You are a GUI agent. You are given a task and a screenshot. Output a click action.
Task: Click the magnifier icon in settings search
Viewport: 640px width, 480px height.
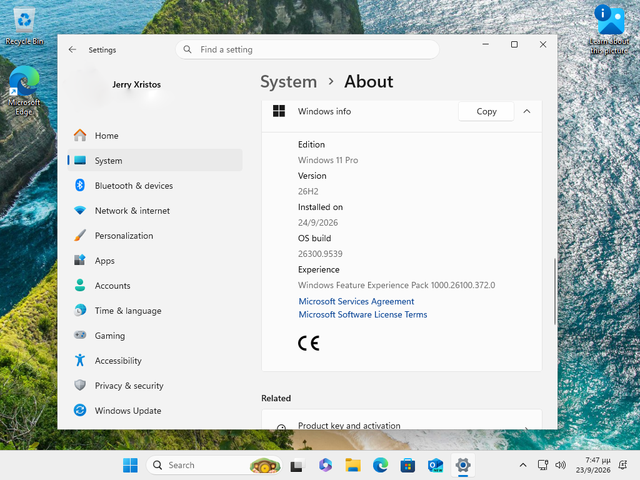[x=187, y=50]
